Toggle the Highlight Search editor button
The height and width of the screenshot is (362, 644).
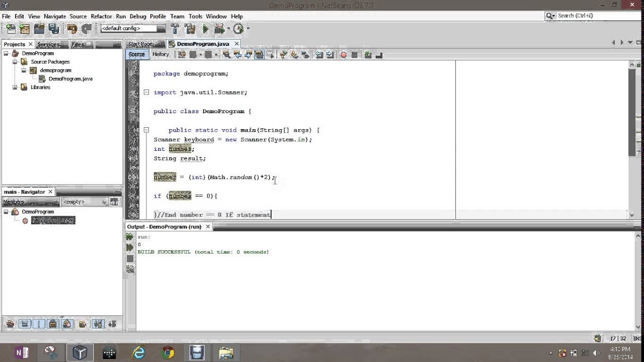(259, 55)
